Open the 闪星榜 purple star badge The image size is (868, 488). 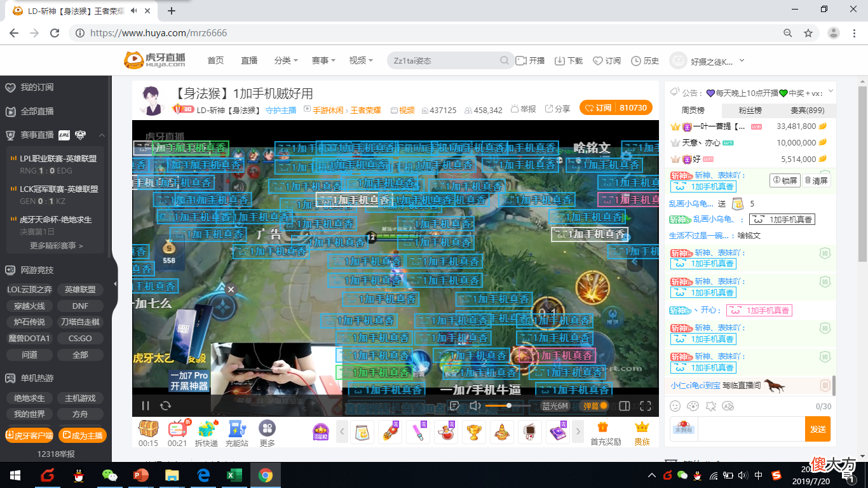321,432
